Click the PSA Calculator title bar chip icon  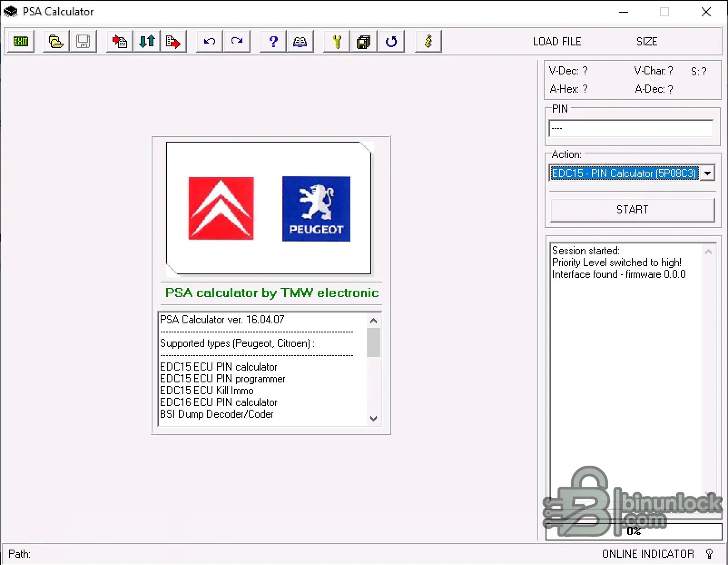click(10, 12)
